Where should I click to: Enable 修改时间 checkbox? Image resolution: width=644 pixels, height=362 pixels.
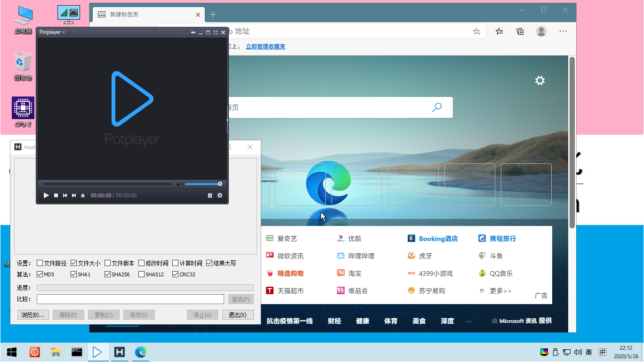point(142,263)
